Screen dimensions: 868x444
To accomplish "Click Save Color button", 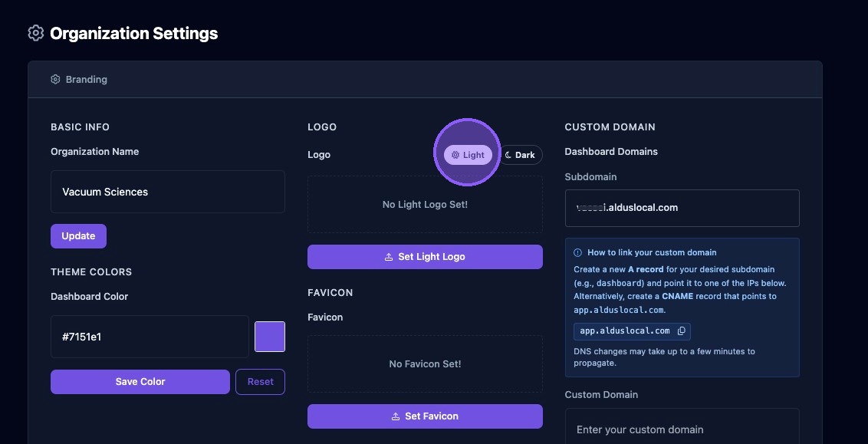I will (x=140, y=381).
